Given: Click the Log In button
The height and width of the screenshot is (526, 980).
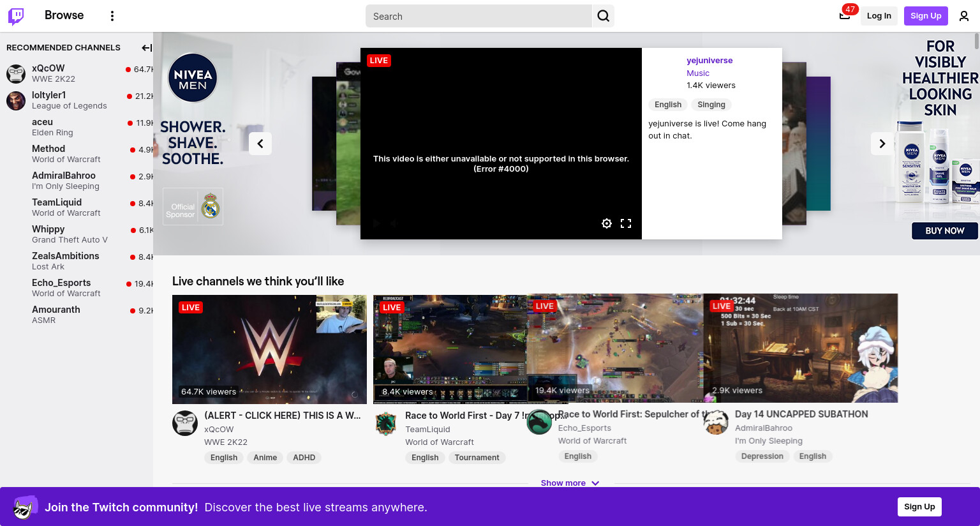Looking at the screenshot, I should coord(879,16).
